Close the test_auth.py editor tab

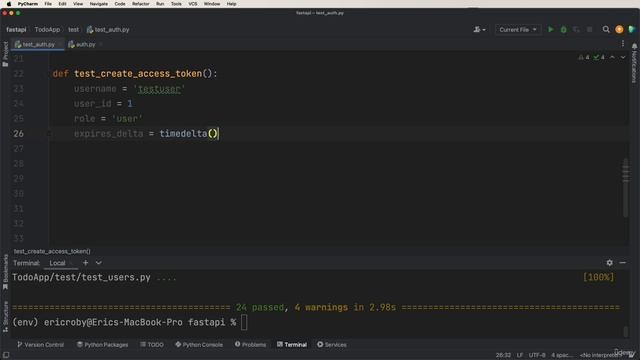(60, 44)
